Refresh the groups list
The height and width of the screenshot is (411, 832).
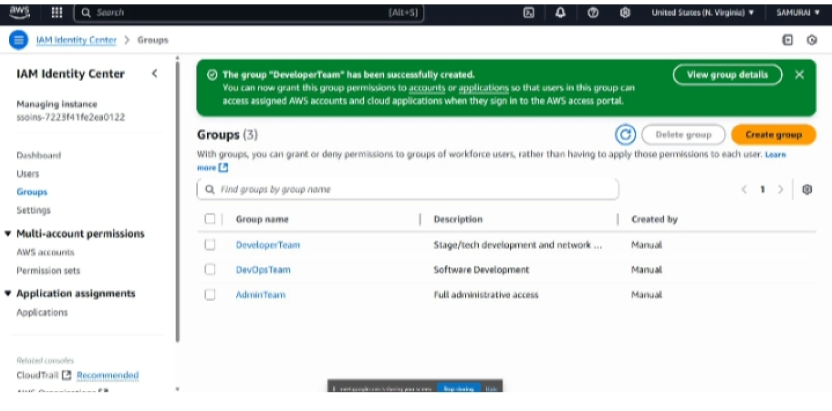pyautogui.click(x=626, y=135)
